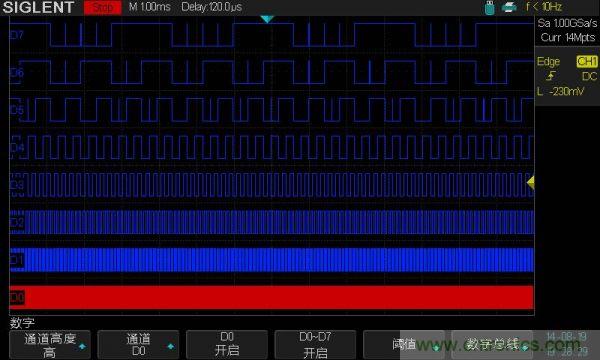Select the cyan trigger position marker
The height and width of the screenshot is (360, 600).
point(267,19)
